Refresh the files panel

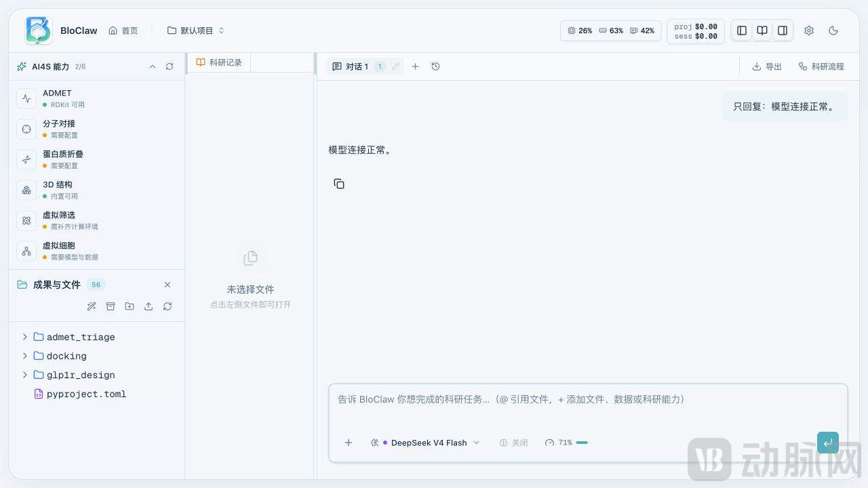[x=167, y=306]
